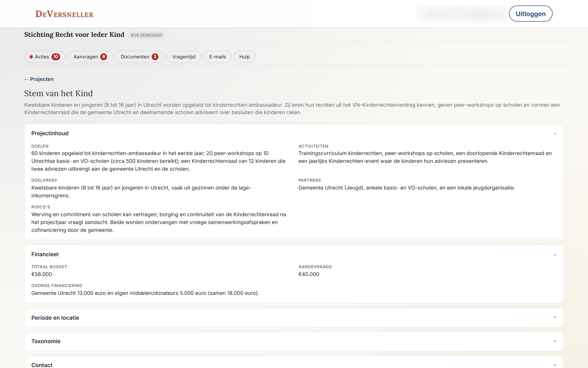588x368 pixels.
Task: Click the PARTNERS label
Action: (310, 180)
